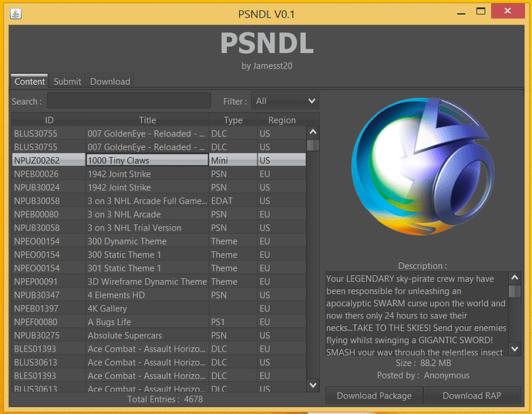Sort by the Region column header
The height and width of the screenshot is (414, 532).
coord(281,119)
